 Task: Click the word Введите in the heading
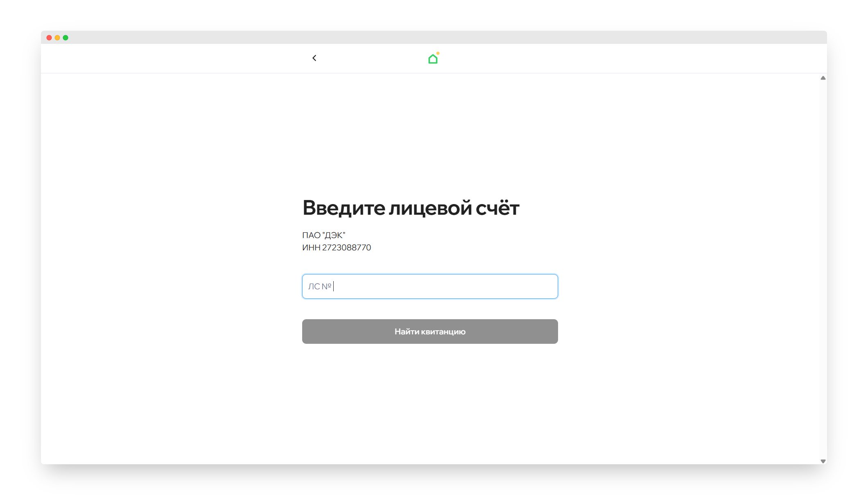coord(344,208)
